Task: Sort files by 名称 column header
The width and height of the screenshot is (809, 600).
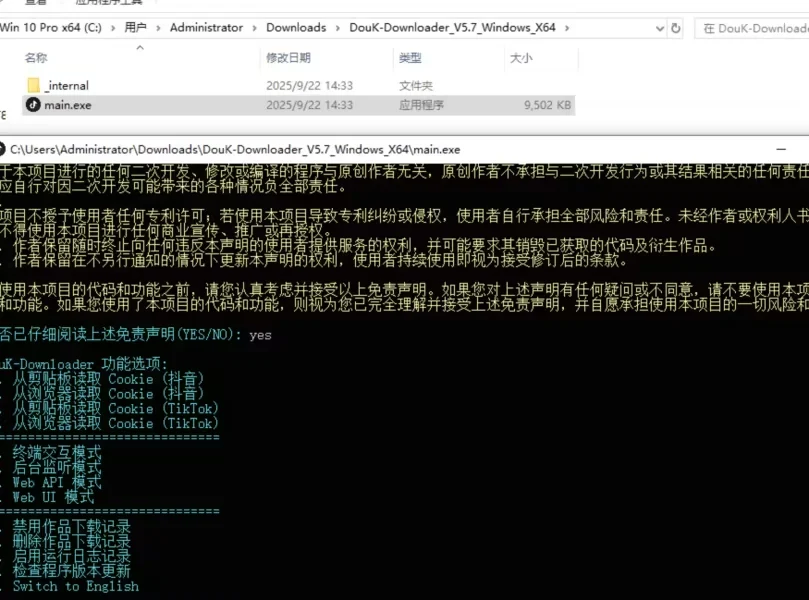Action: point(36,58)
